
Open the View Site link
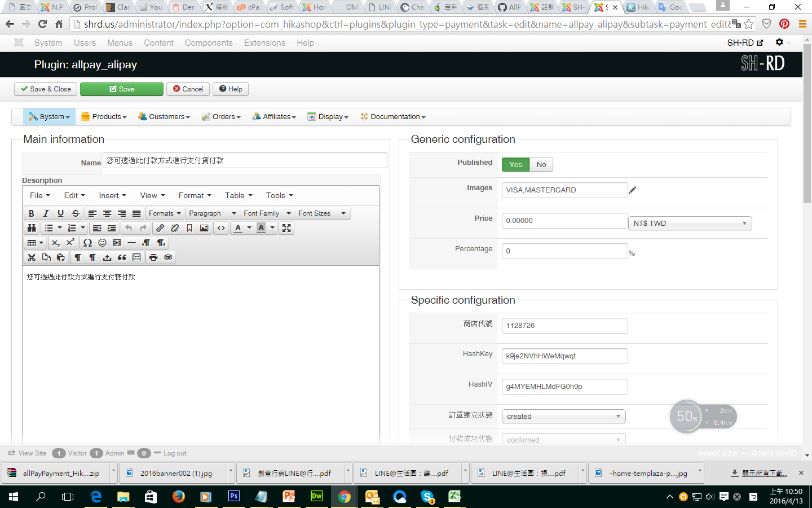coord(28,453)
